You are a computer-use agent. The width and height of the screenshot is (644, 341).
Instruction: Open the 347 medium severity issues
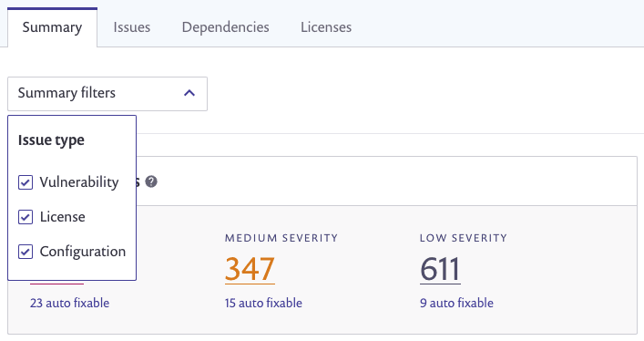pos(250,269)
